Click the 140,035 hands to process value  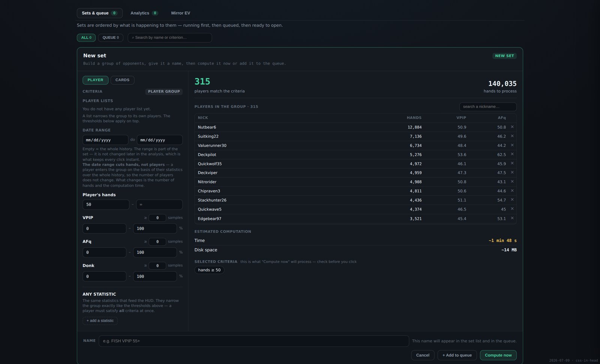[x=502, y=84]
